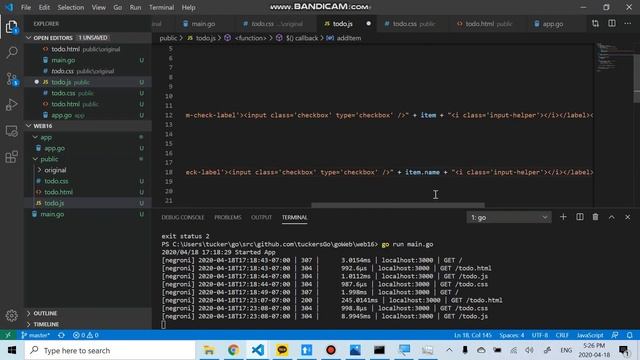The width and height of the screenshot is (640, 360).
Task: Open the Manage settings gear
Action: (11, 316)
